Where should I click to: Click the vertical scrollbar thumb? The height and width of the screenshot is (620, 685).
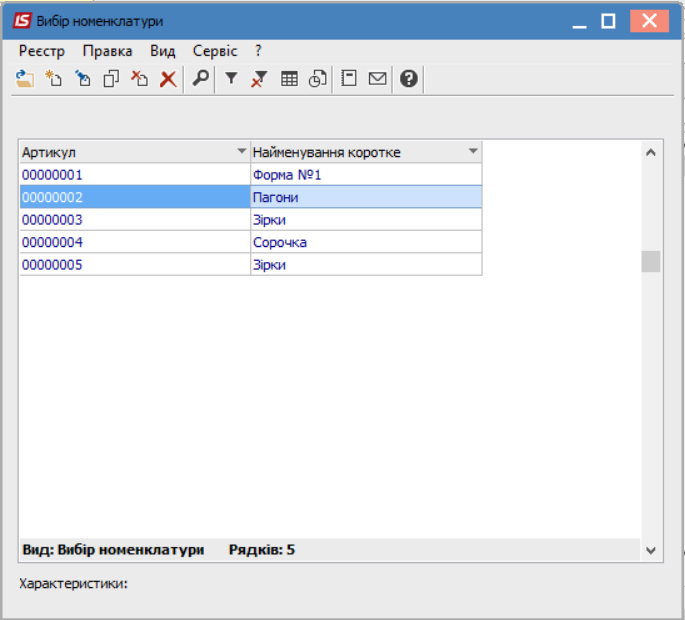pos(650,261)
